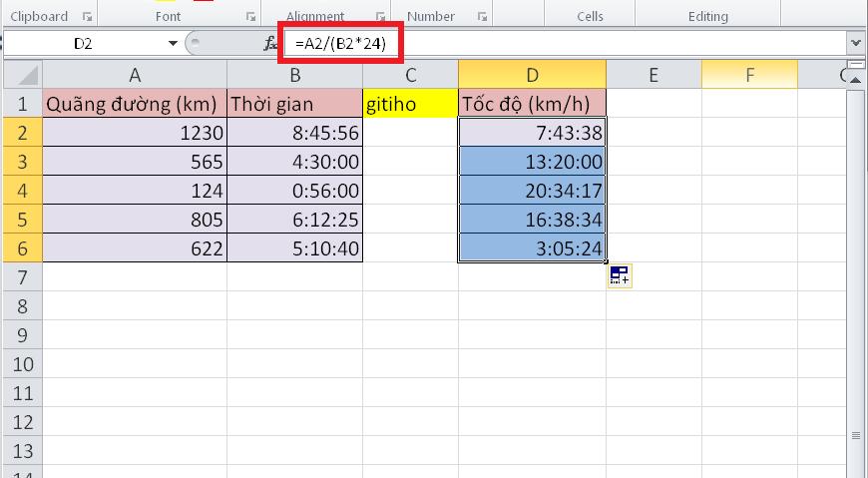Open the Clipboard dialog launcher
868x478 pixels.
click(87, 17)
